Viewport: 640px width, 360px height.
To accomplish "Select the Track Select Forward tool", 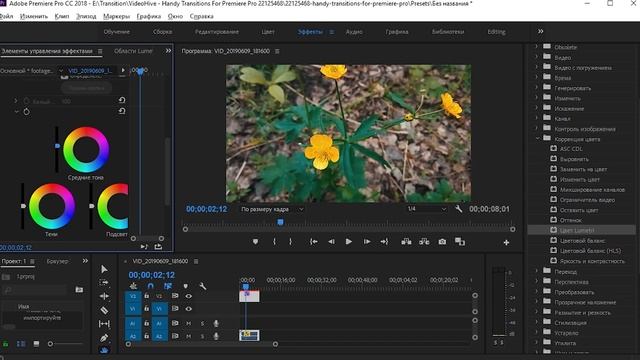I will point(104,282).
